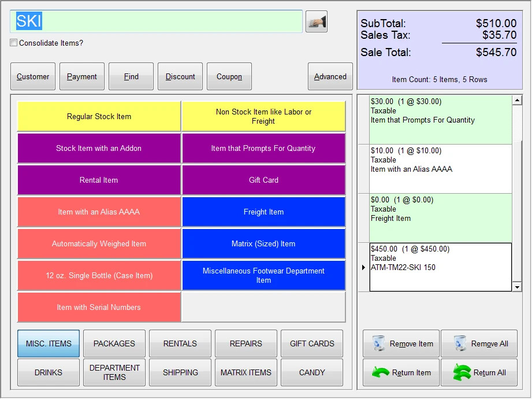The width and height of the screenshot is (532, 399).
Task: Add the blue Freight Item tile
Action: [x=263, y=212]
